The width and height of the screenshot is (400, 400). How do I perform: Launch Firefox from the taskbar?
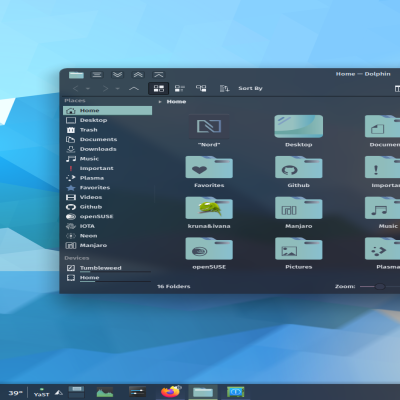[170, 392]
